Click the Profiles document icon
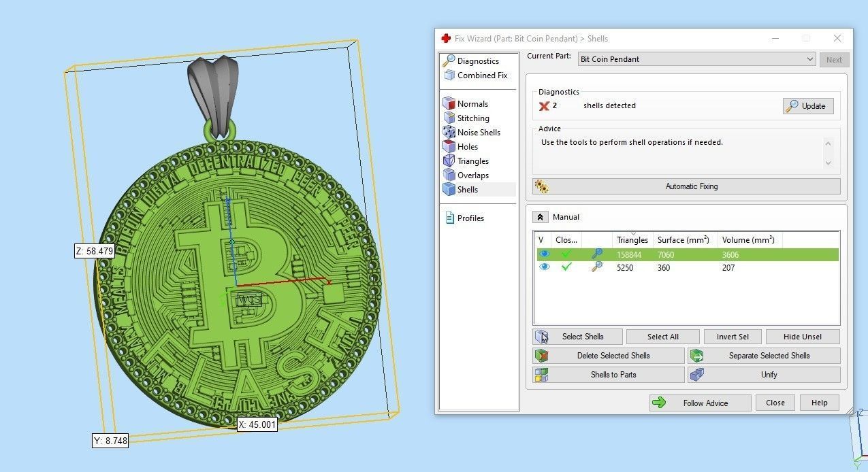 449,218
